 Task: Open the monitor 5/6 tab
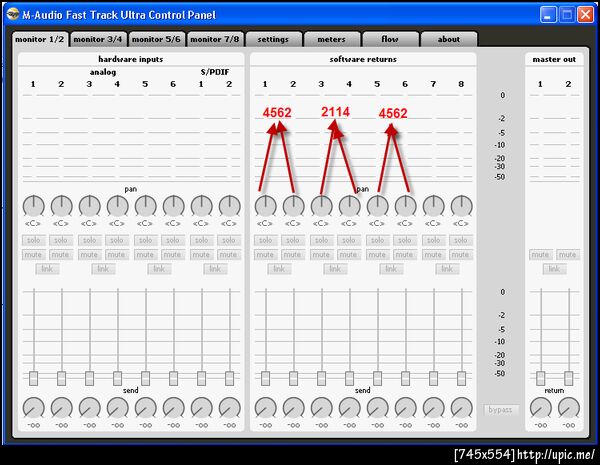[156, 39]
